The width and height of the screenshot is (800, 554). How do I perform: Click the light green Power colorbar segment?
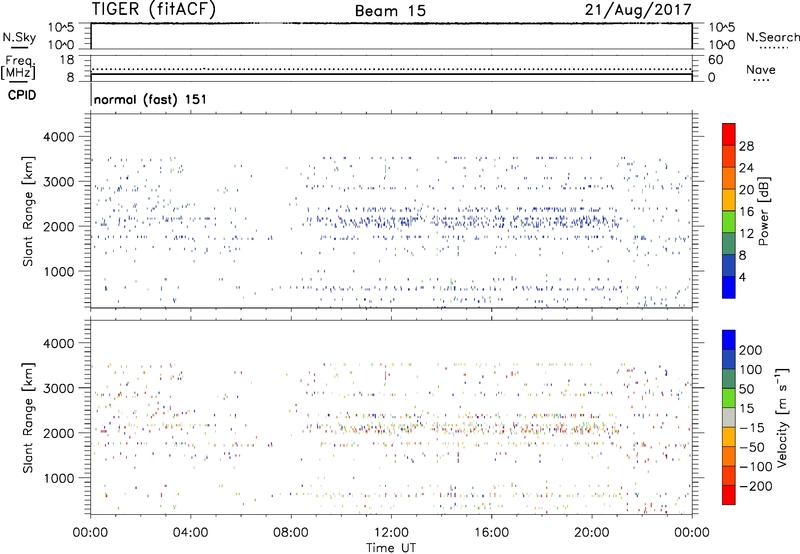(729, 222)
